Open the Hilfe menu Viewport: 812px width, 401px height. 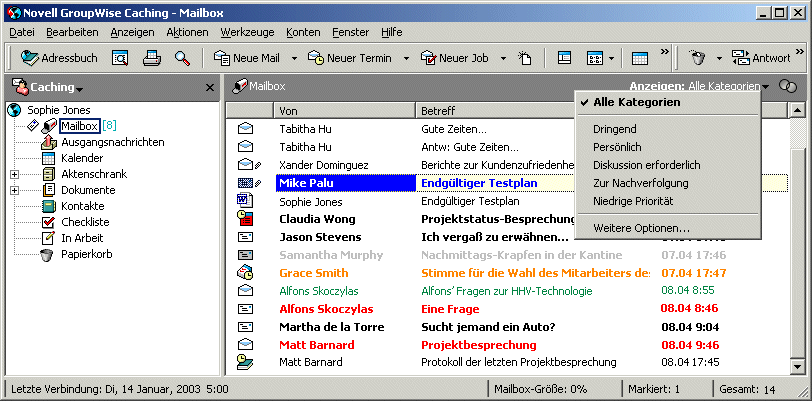coord(392,32)
